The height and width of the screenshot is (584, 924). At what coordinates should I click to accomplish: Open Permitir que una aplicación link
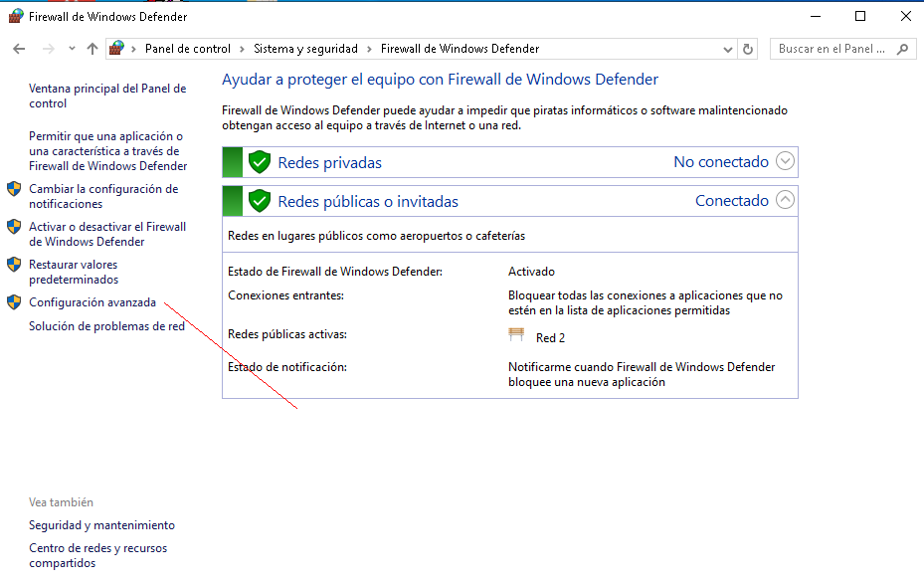[107, 151]
